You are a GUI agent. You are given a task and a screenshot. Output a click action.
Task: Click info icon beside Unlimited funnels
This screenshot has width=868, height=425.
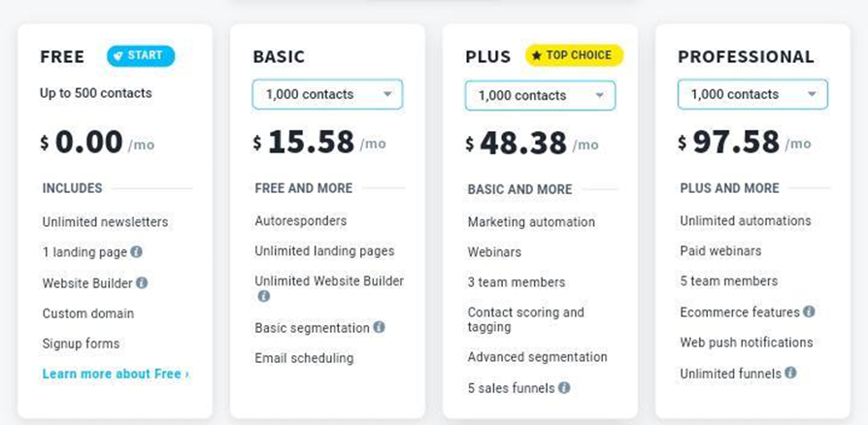coord(790,373)
